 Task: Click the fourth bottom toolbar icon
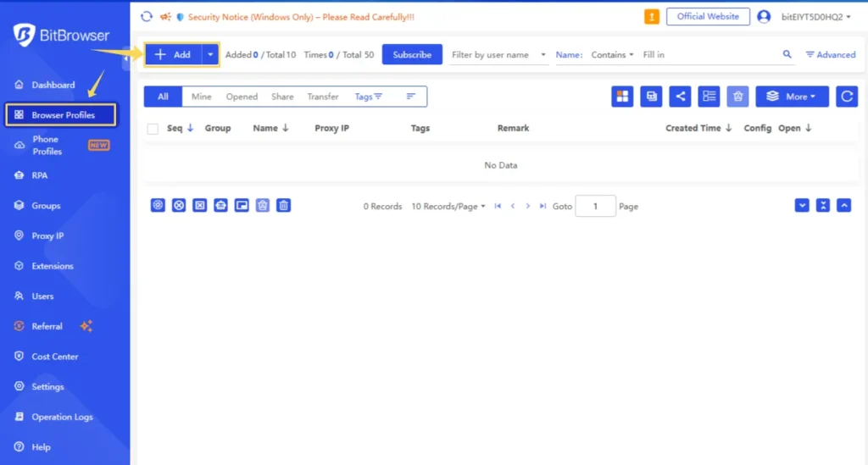click(x=221, y=206)
